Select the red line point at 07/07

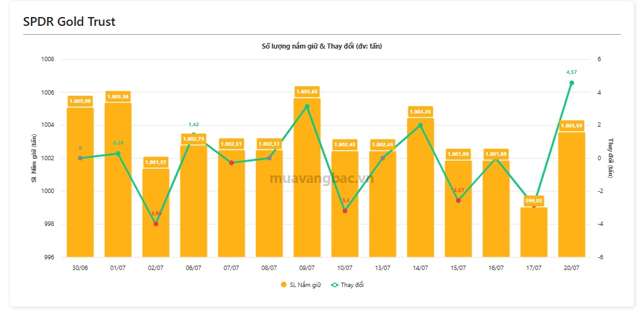231,163
